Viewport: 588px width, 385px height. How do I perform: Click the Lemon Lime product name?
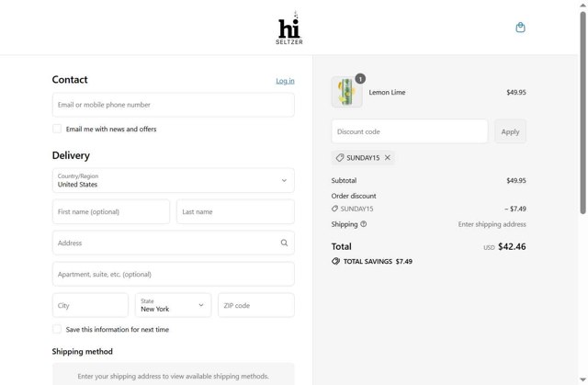click(387, 92)
